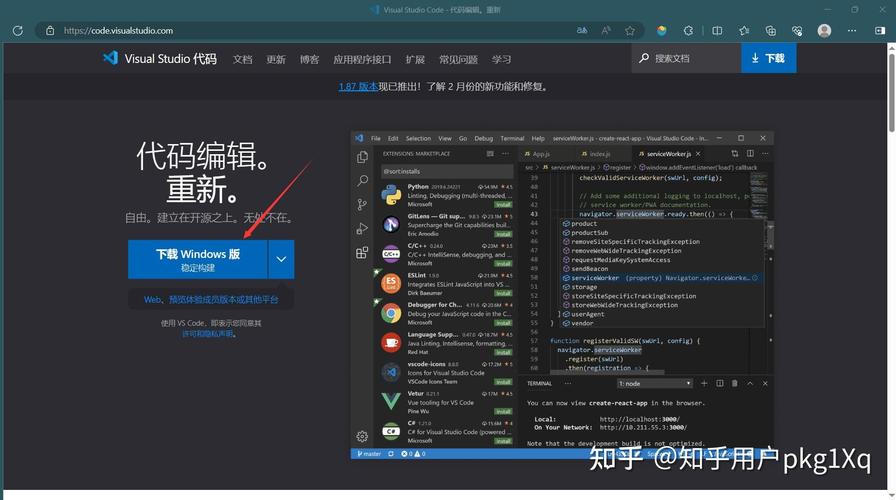The image size is (896, 500).
Task: Click the Debugger for Chrome icon in preview
Action: [x=391, y=313]
